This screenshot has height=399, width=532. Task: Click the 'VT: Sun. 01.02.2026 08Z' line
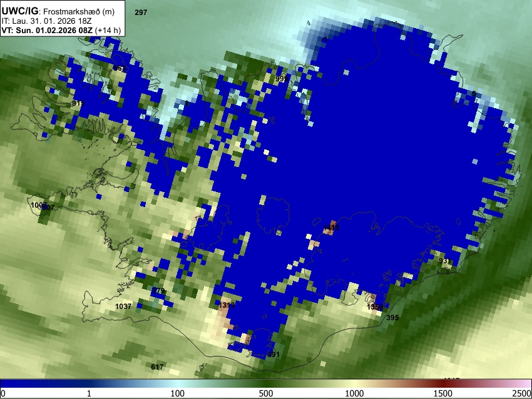[47, 30]
